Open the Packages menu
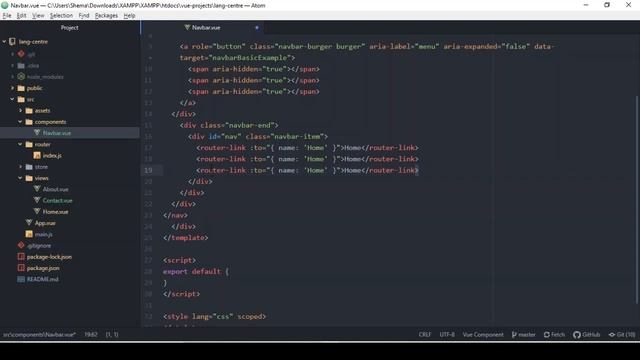 point(106,16)
